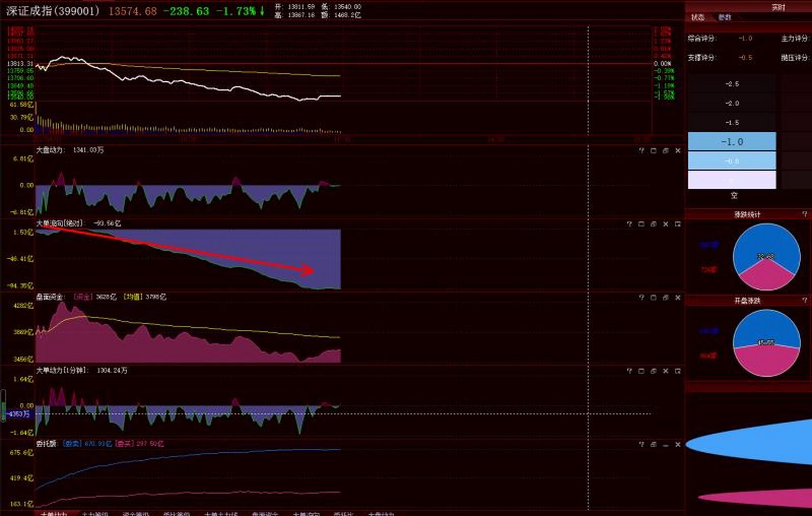Open help for the 大盘动力 panel
This screenshot has height=516, width=812.
pyautogui.click(x=641, y=150)
